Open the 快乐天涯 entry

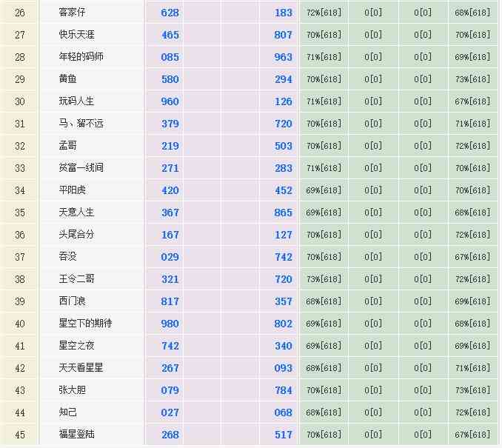pyautogui.click(x=77, y=35)
